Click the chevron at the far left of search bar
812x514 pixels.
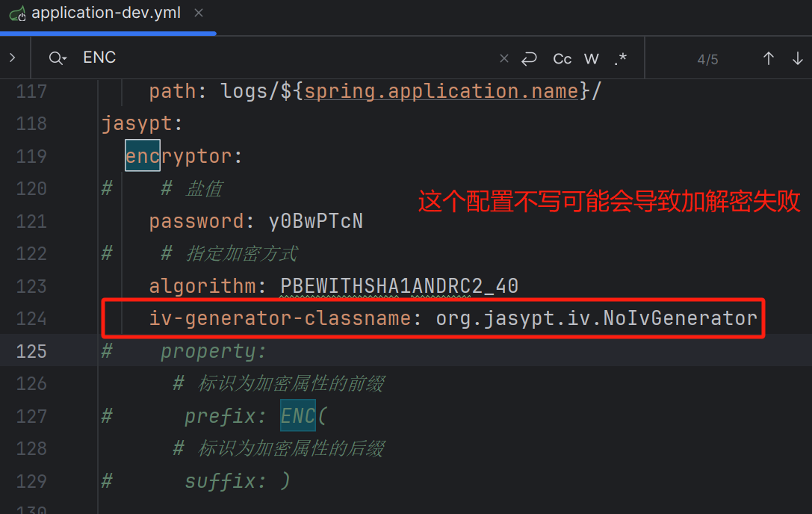click(x=13, y=56)
